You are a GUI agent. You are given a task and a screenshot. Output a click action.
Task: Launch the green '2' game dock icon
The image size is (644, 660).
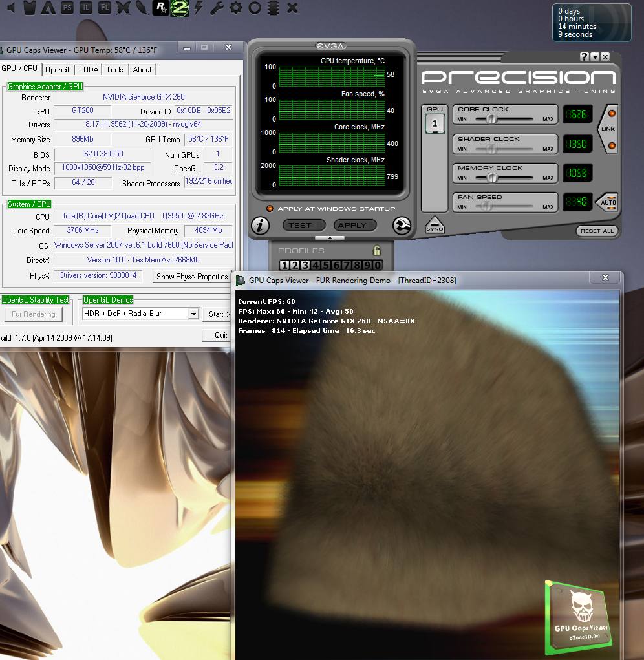coord(179,8)
